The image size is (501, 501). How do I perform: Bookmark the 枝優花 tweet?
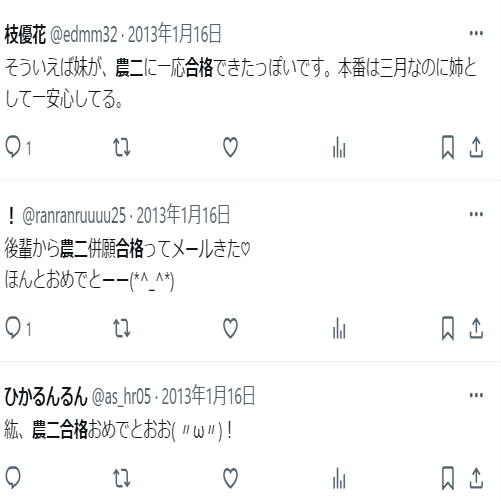tap(448, 147)
